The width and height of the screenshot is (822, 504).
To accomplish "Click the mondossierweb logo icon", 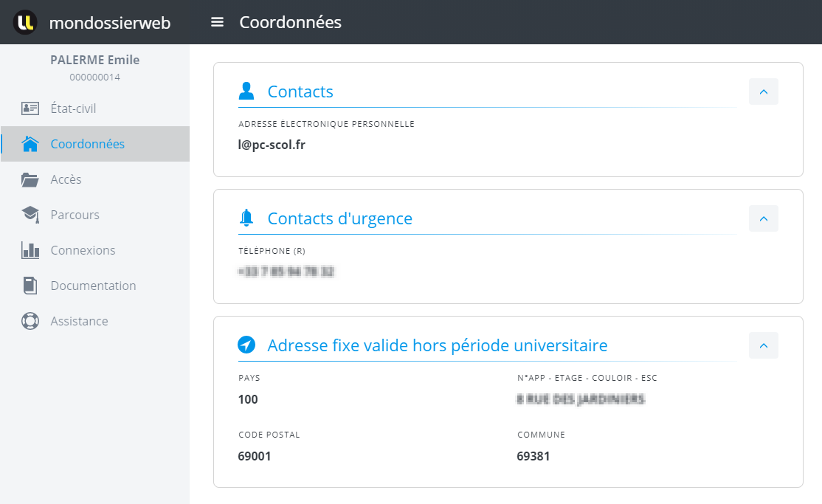I will tap(25, 22).
